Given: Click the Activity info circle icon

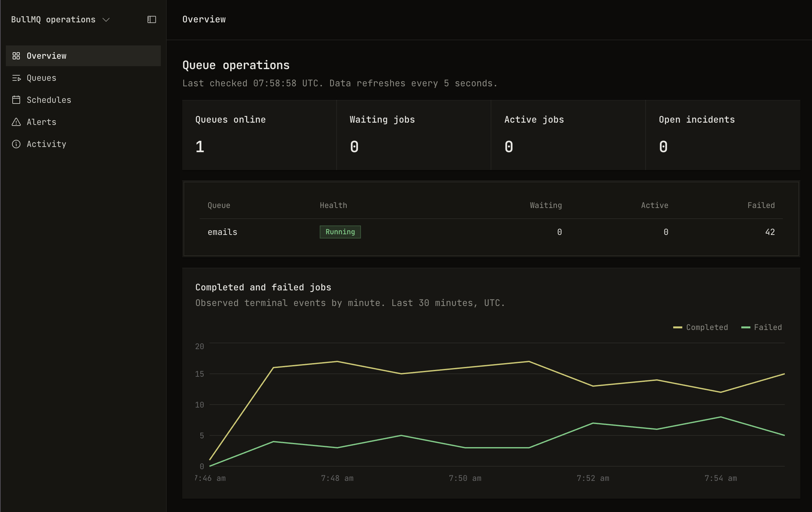Looking at the screenshot, I should pos(16,144).
